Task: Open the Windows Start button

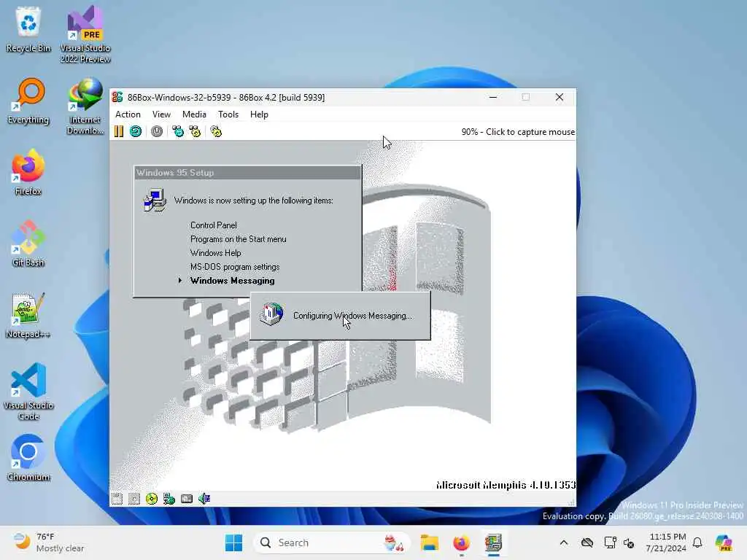Action: 233,542
